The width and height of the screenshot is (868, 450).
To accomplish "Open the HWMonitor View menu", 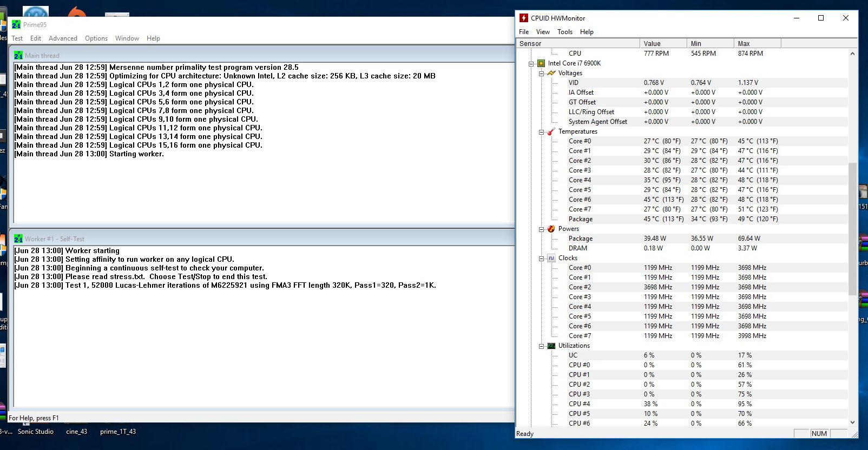I will coord(543,32).
